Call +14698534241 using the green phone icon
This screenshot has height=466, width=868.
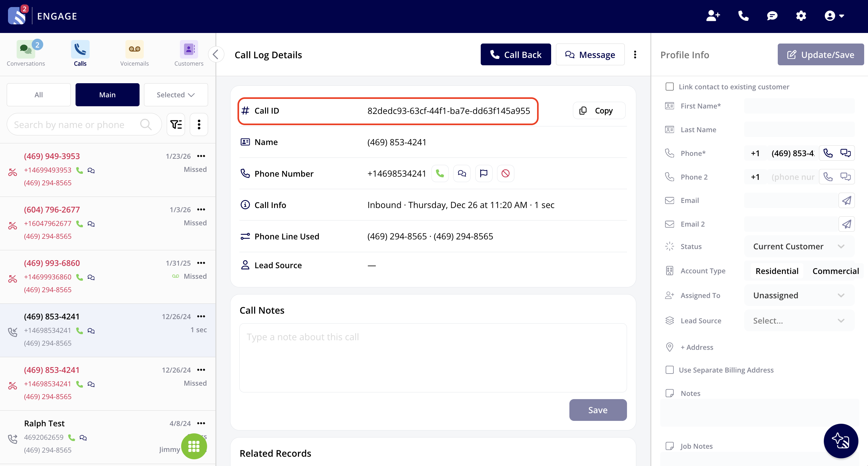440,173
